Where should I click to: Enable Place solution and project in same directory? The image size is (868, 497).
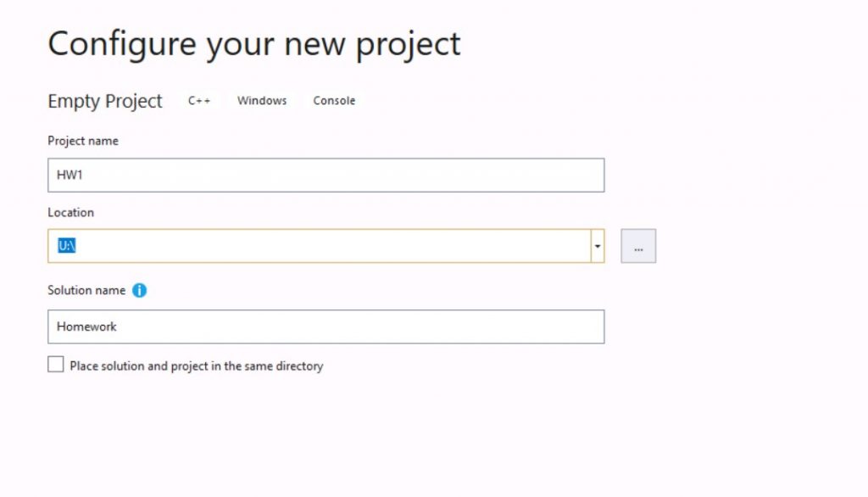[55, 364]
